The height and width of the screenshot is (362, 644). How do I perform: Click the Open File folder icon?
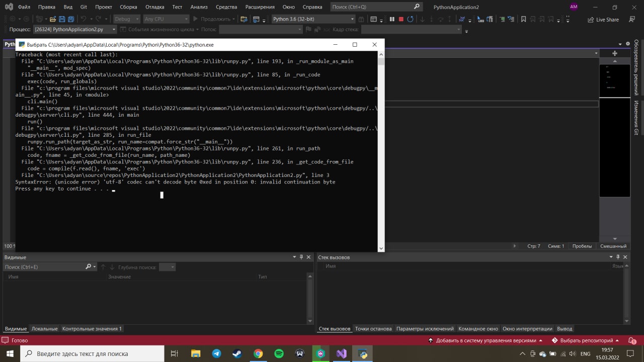point(53,19)
